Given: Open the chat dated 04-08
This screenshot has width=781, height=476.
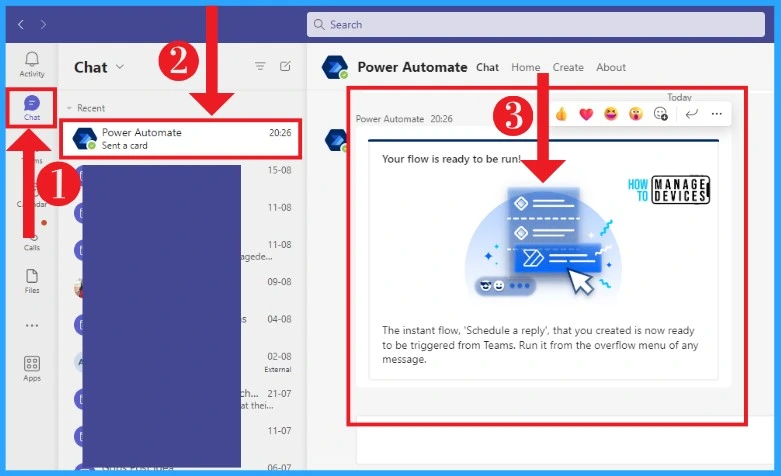Looking at the screenshot, I should pos(182,325).
